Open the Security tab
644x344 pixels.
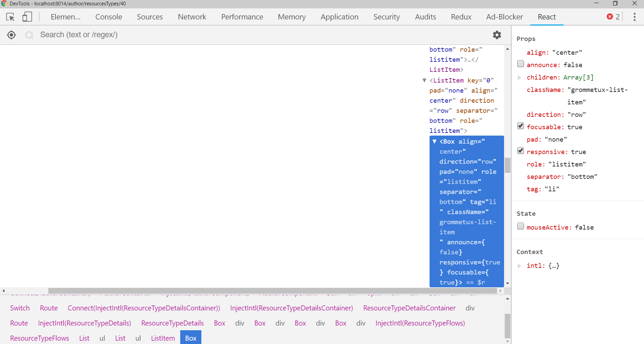pyautogui.click(x=387, y=17)
